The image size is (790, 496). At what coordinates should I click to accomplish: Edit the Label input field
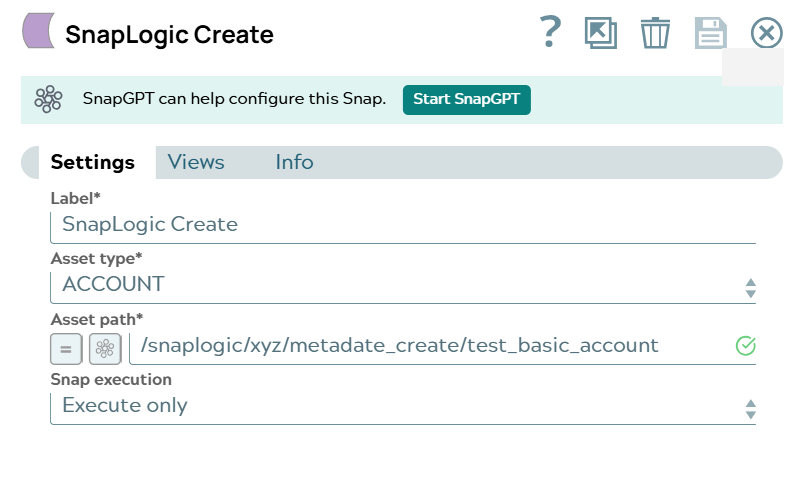pos(403,227)
